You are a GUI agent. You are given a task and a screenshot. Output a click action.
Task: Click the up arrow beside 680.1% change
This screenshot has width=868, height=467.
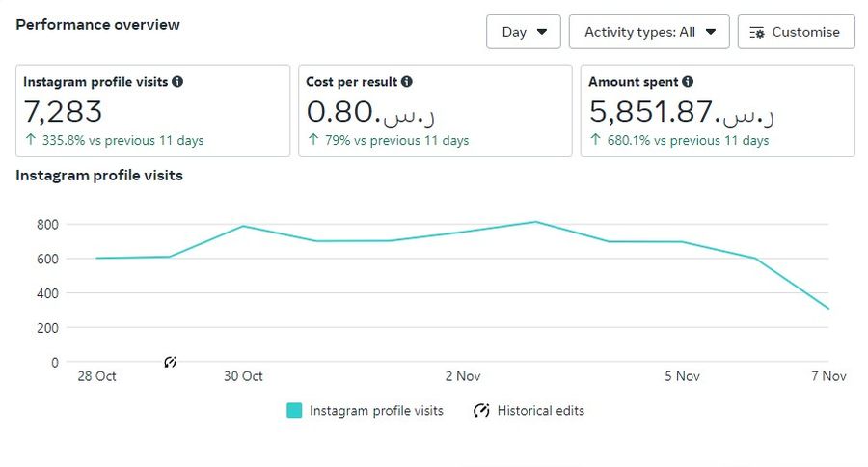595,139
